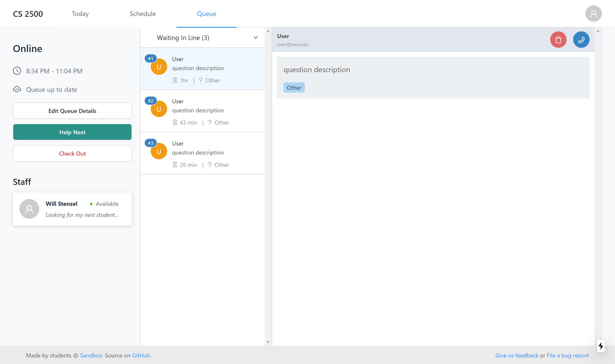Click the clock icon beside queue hours
Viewport: 615px width, 364px height.
17,71
